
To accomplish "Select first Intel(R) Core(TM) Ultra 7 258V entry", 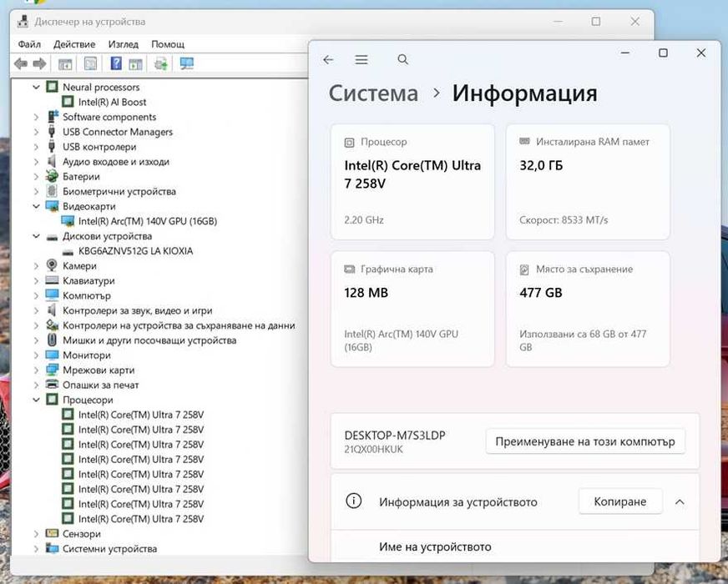I will click(141, 415).
